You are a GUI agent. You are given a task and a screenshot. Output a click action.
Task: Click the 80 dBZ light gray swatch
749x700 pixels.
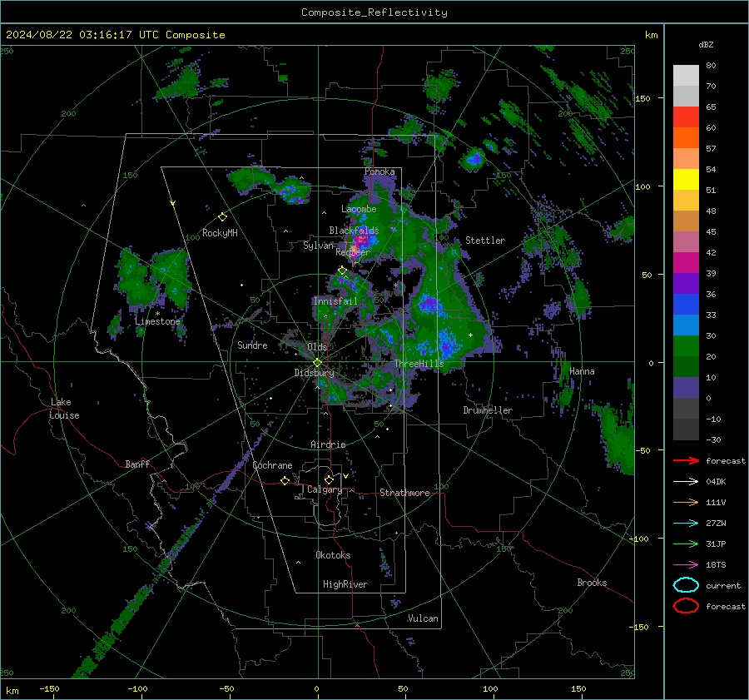(686, 75)
